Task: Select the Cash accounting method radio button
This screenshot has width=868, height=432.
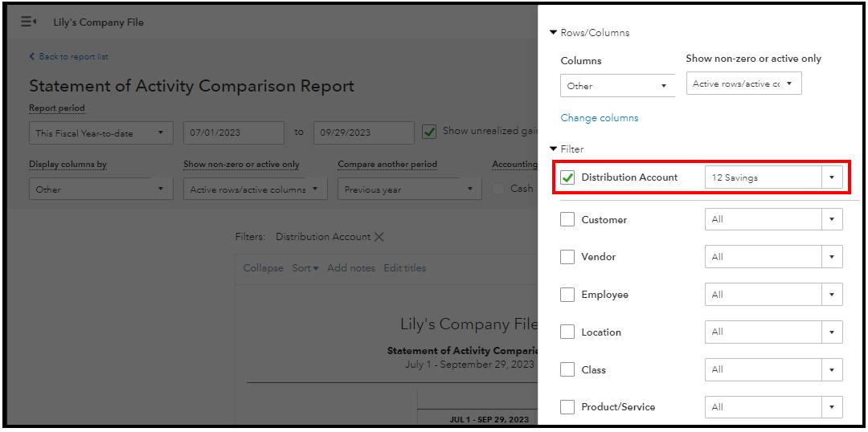Action: pyautogui.click(x=499, y=189)
